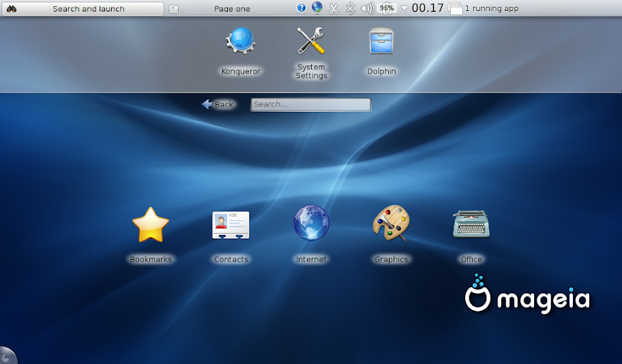Image resolution: width=622 pixels, height=364 pixels.
Task: Expand the system tray hidden icons arrow
Action: click(x=404, y=8)
